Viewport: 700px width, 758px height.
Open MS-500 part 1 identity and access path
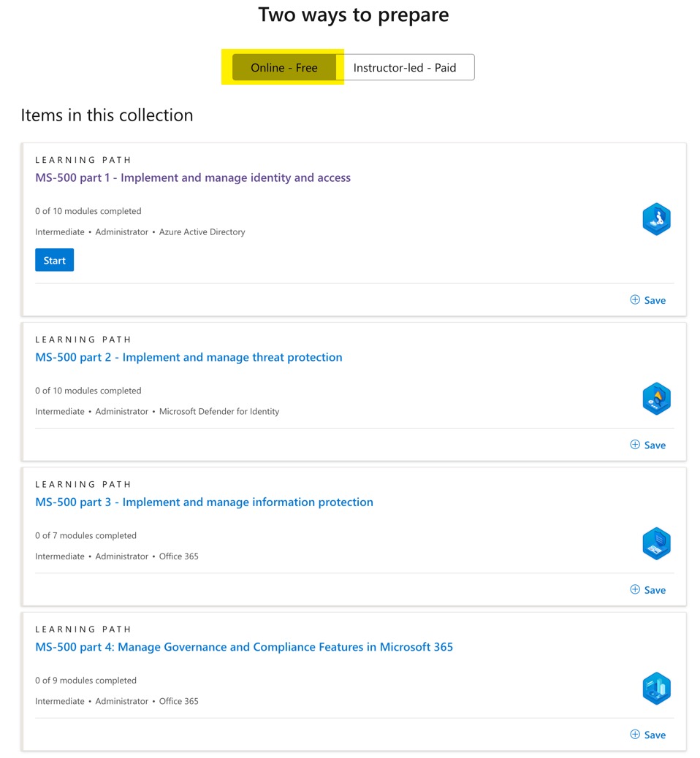point(192,177)
